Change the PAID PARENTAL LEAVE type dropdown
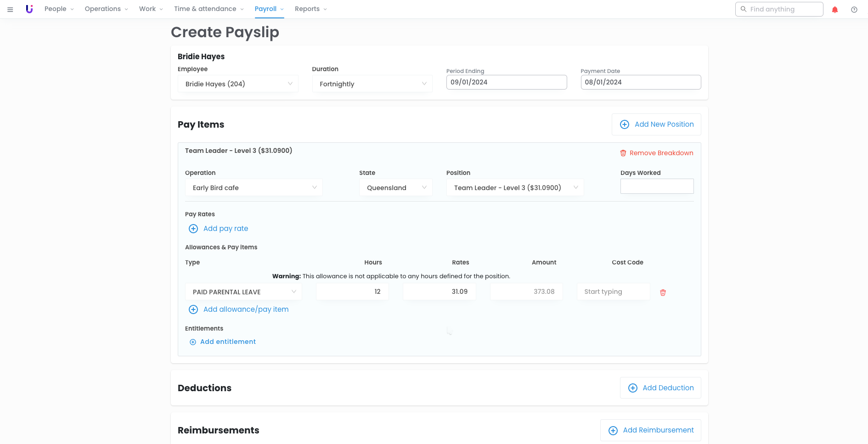Screen dimensions: 868x444 coord(243,292)
